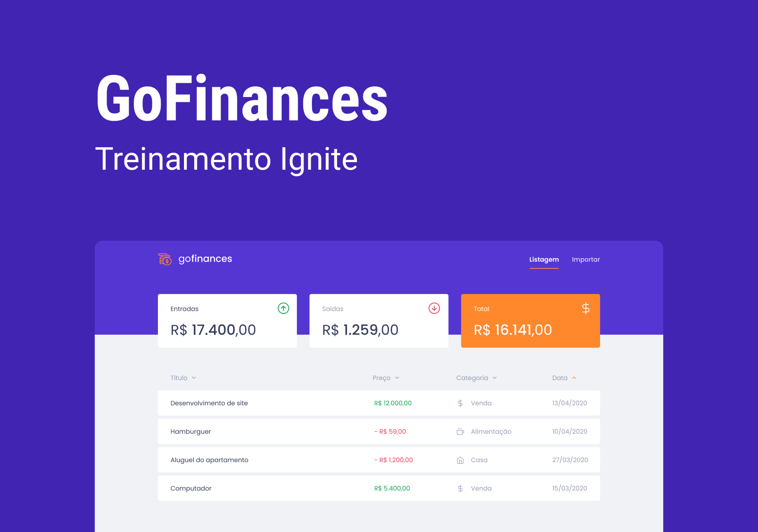Expand the Preço column sort chevron

pyautogui.click(x=397, y=378)
